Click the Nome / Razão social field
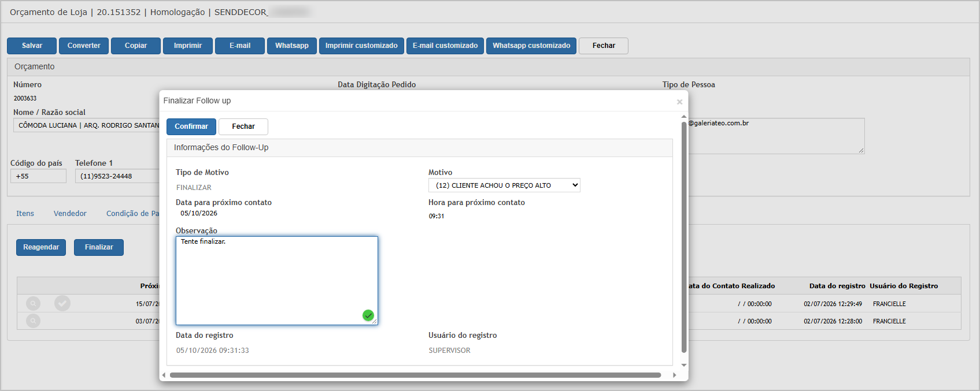The height and width of the screenshot is (391, 980). pos(87,125)
